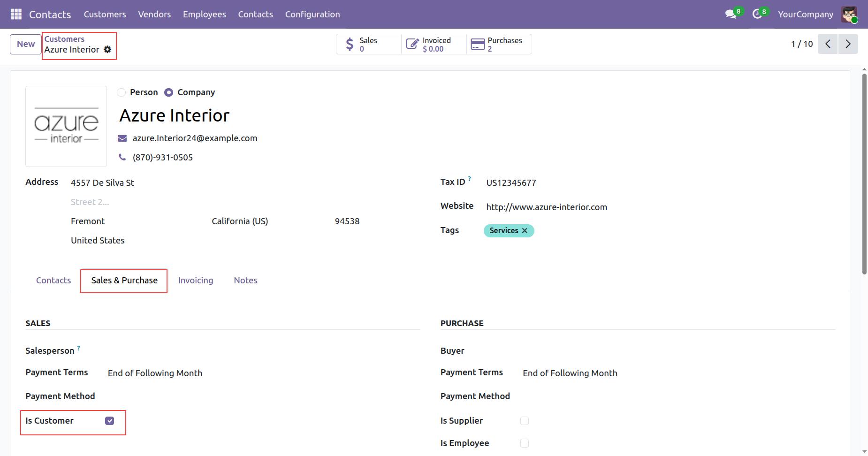Viewport: 868px width, 456px height.
Task: Select the Company radio button
Action: [x=169, y=92]
